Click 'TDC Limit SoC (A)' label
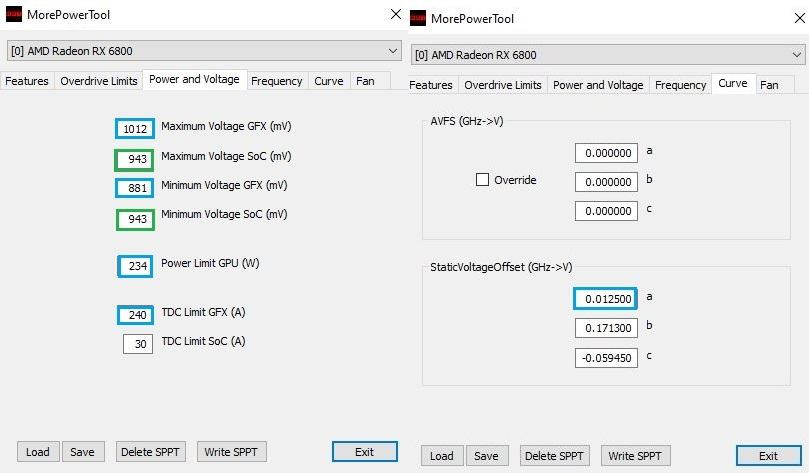This screenshot has width=809, height=473. coord(203,341)
